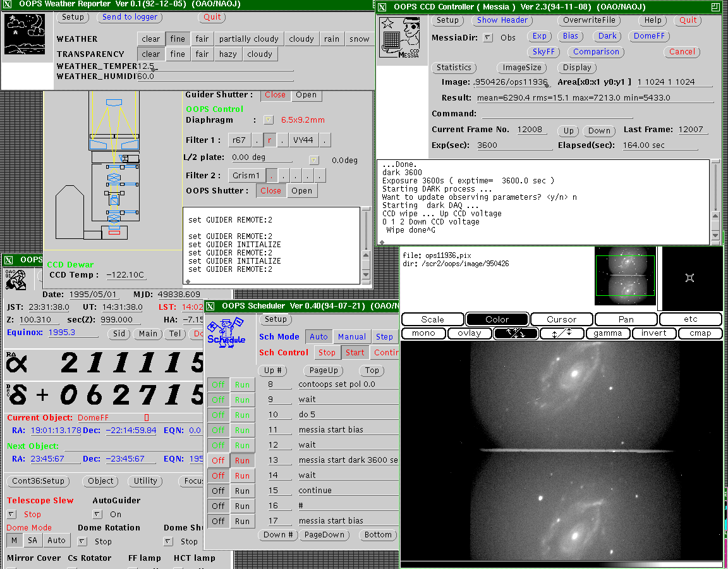Click the X window menu icon of CCD Controller
The width and height of the screenshot is (728, 569).
382,7
